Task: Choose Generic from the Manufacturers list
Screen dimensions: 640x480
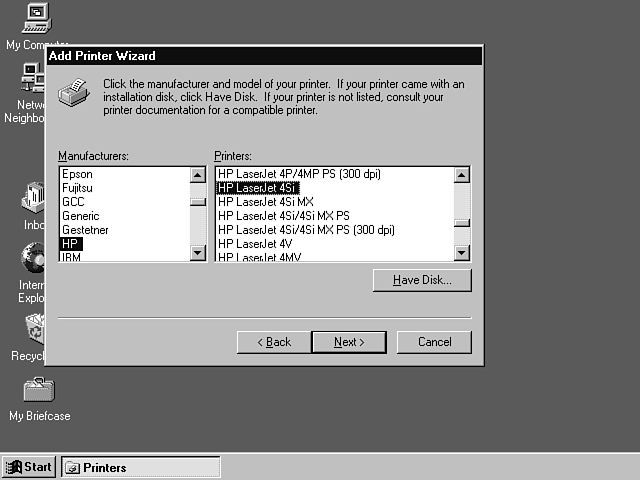Action: coord(80,216)
